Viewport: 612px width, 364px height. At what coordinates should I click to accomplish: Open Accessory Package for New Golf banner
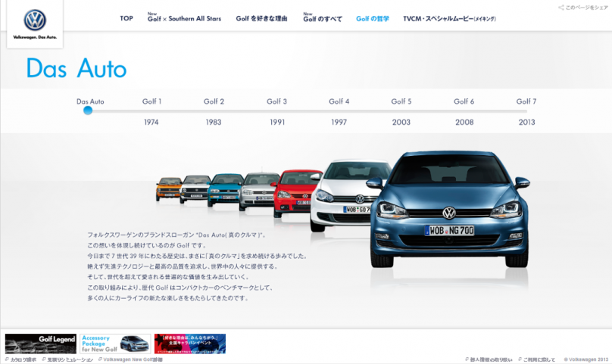point(115,344)
